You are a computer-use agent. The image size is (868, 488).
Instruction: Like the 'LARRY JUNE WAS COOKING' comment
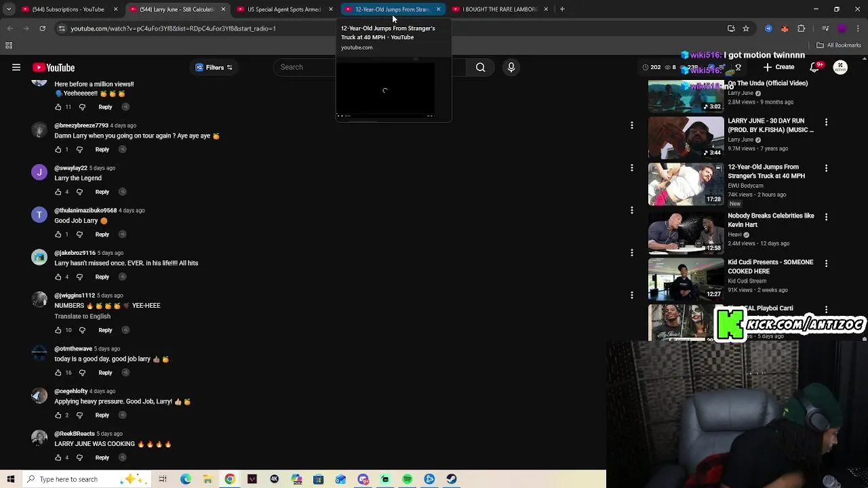(58, 457)
